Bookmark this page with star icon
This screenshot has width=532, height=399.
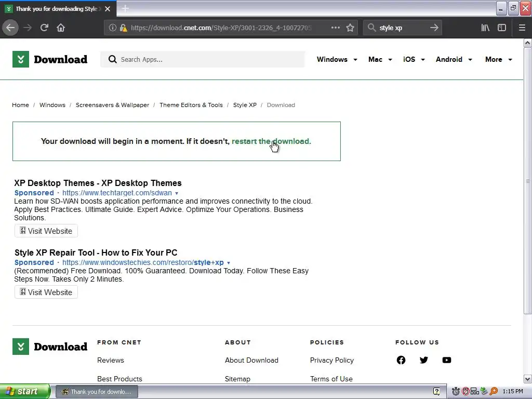[x=350, y=28]
